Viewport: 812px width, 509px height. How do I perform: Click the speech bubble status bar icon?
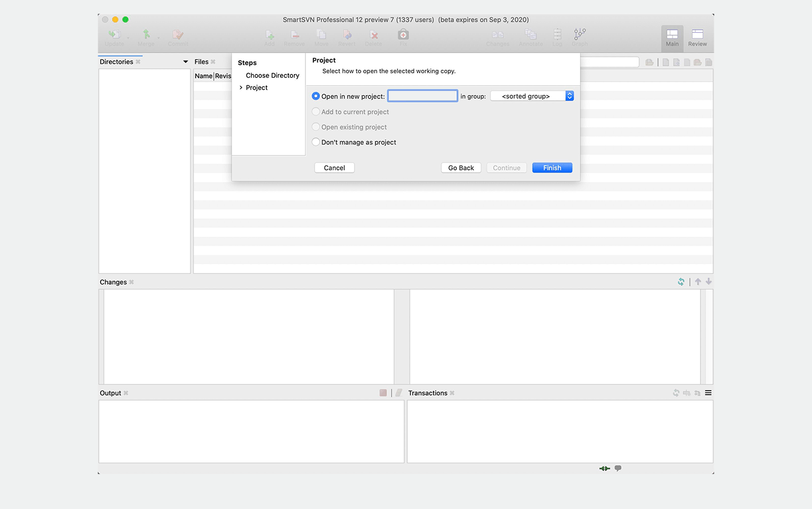pyautogui.click(x=618, y=468)
